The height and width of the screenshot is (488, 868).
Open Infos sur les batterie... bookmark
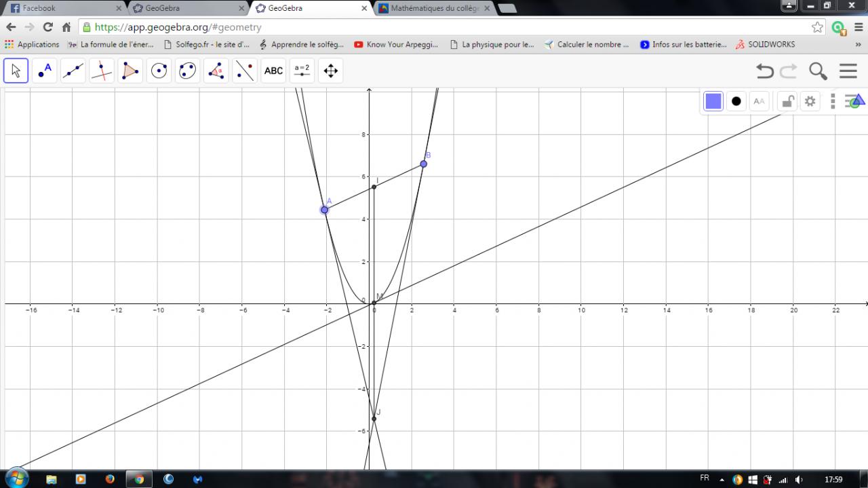pyautogui.click(x=684, y=44)
